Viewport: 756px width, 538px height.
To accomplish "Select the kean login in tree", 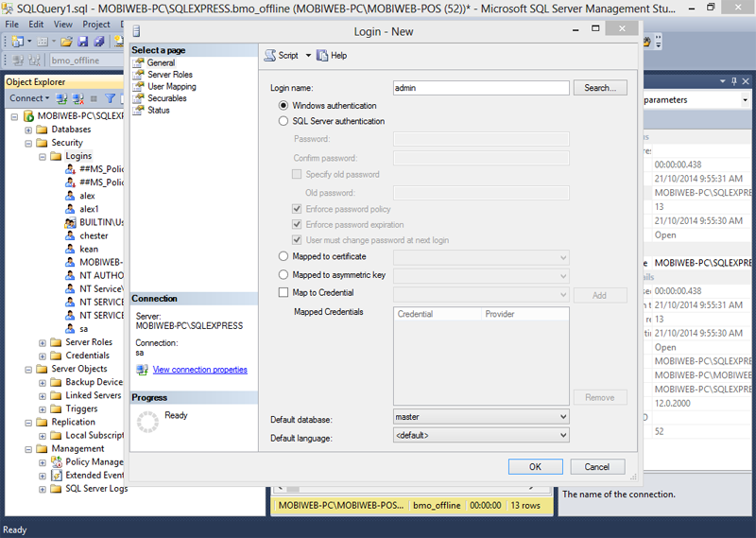I will 89,249.
